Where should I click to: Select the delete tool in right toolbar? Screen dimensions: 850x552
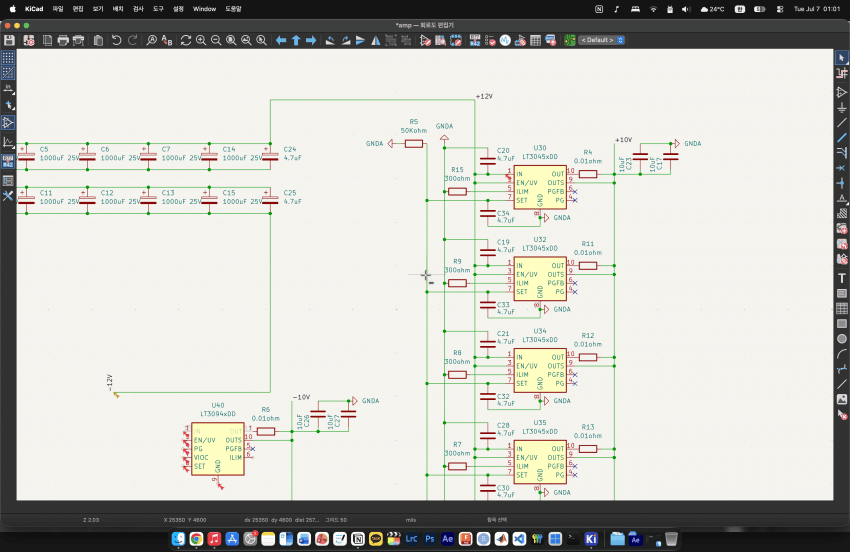[841, 415]
